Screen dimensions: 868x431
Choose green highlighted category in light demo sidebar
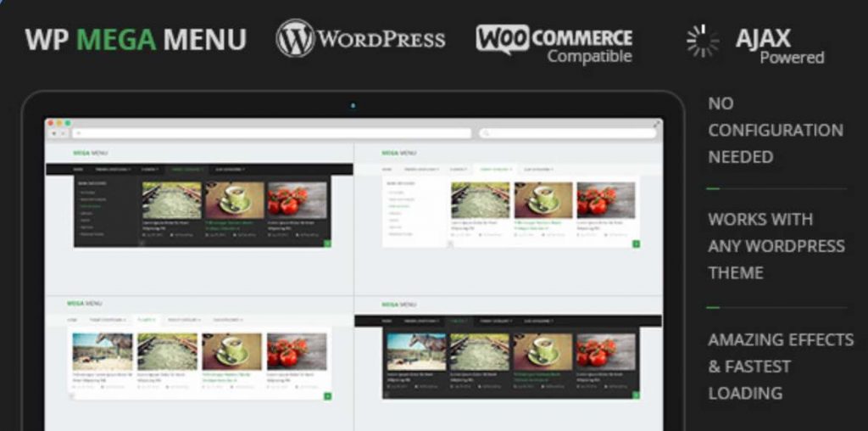click(x=398, y=206)
